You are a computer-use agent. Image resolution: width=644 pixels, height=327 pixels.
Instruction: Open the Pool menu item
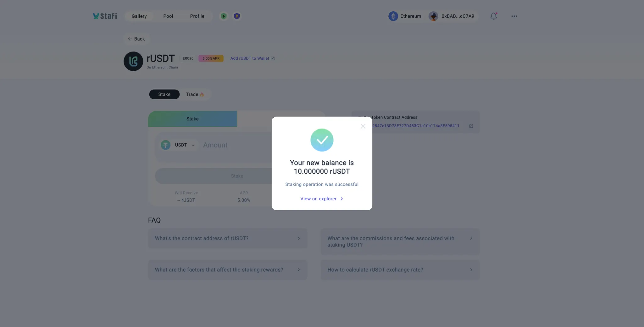click(168, 16)
